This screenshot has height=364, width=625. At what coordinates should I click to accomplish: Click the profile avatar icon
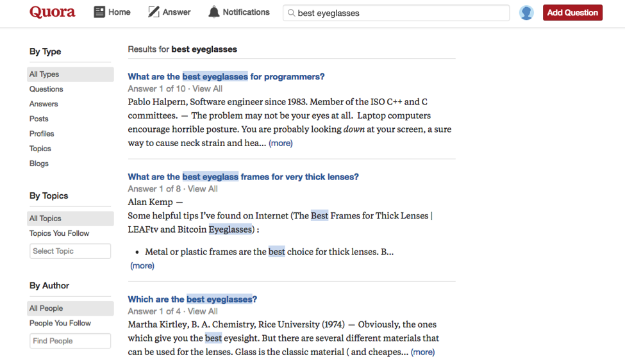pyautogui.click(x=526, y=13)
